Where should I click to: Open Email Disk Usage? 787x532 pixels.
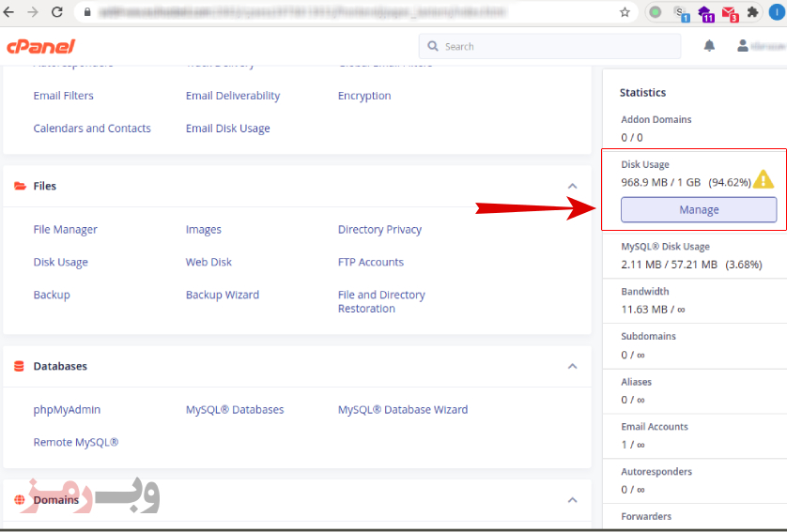(228, 129)
